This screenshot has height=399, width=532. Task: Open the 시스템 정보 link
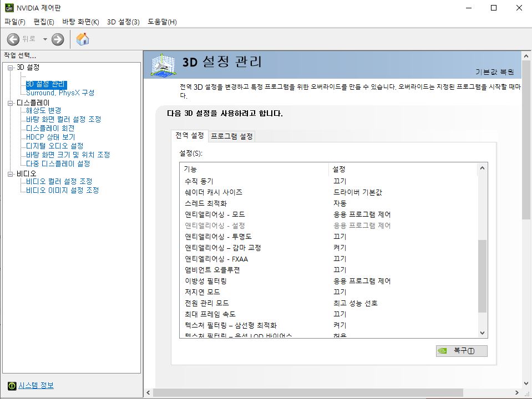pyautogui.click(x=36, y=386)
